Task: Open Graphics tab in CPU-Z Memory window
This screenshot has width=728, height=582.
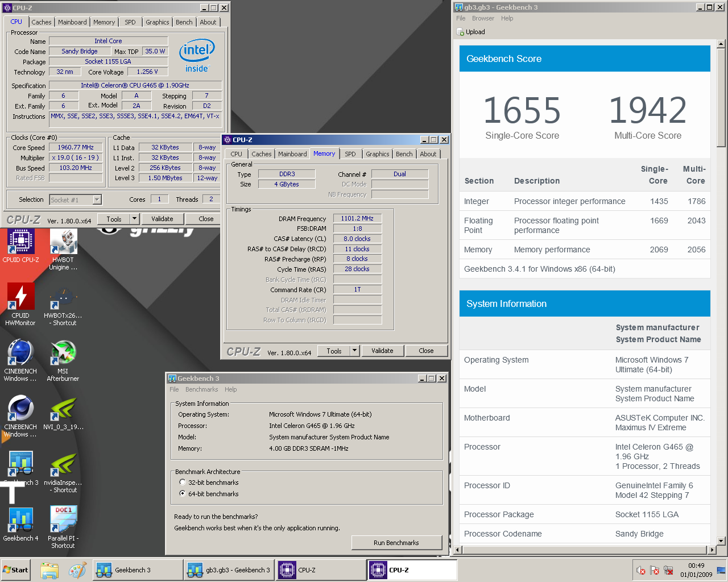Action: click(x=378, y=154)
